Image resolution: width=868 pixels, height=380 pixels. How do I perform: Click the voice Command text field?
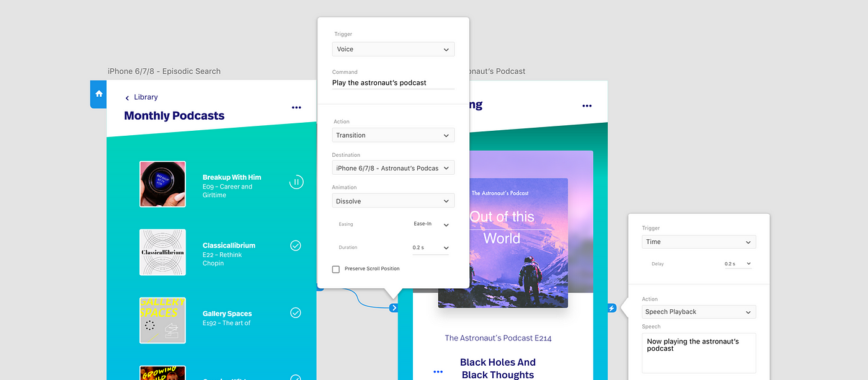tap(393, 82)
